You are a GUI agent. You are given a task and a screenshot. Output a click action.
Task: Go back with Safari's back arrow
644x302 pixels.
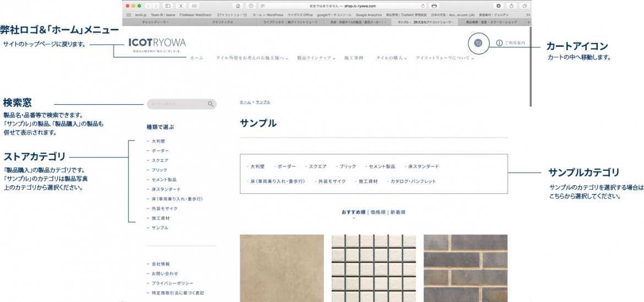pyautogui.click(x=149, y=6)
